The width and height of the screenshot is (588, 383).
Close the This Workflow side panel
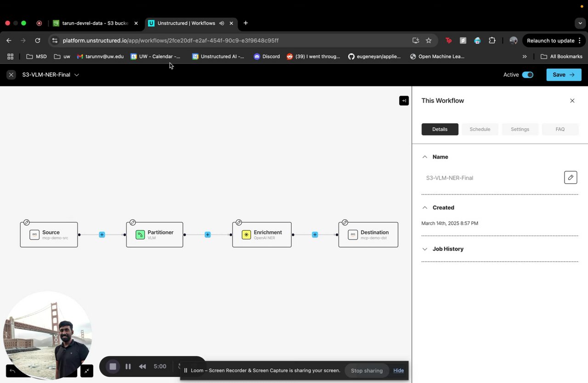click(572, 101)
